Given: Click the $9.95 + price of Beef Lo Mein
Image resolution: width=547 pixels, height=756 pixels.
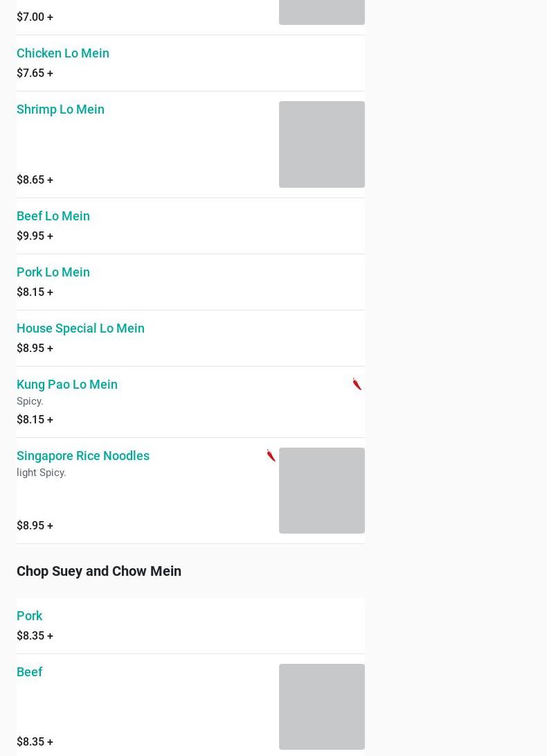Looking at the screenshot, I should coord(35,236).
